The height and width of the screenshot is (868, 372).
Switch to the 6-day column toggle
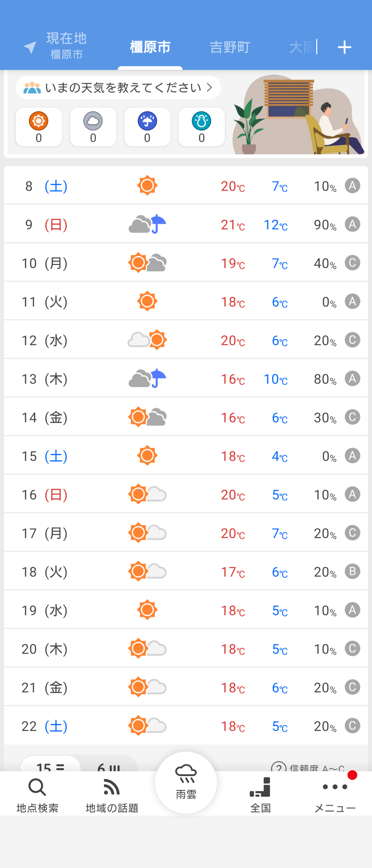point(109,766)
